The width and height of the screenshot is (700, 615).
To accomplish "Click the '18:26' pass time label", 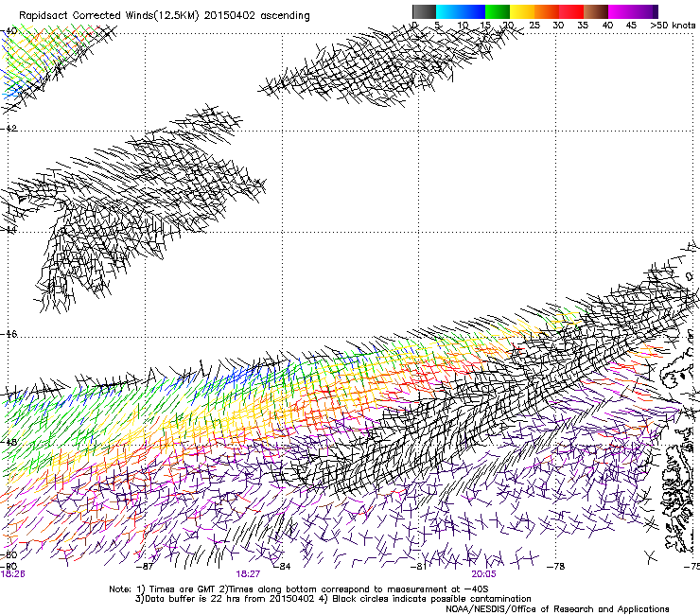I will 13,574.
